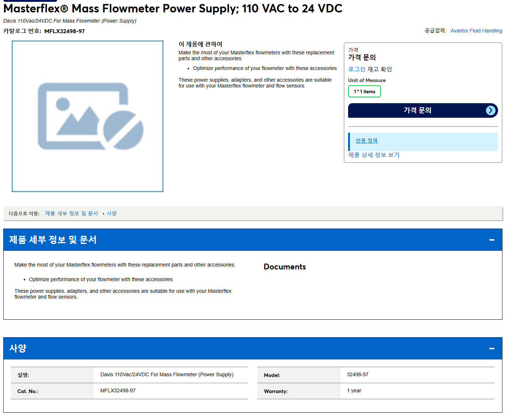
Task: Collapse the 제품 세부 정보 및 문서 section
Action: pos(491,240)
